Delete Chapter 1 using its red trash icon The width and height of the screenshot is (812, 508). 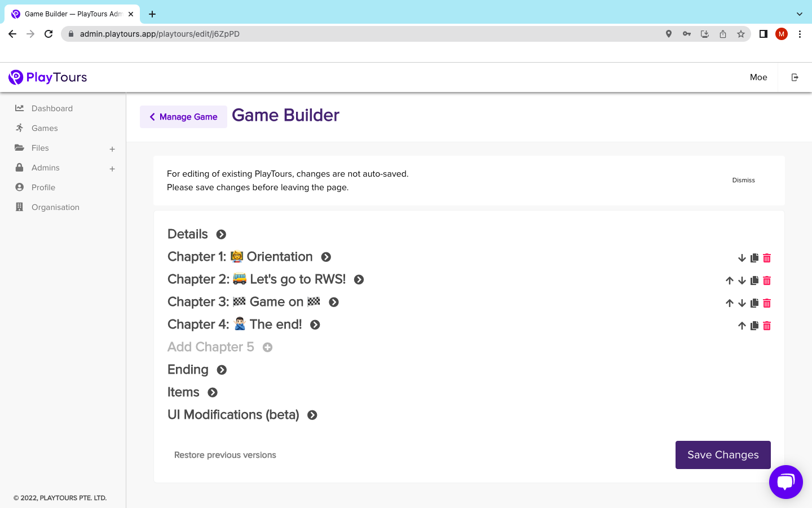pos(767,258)
